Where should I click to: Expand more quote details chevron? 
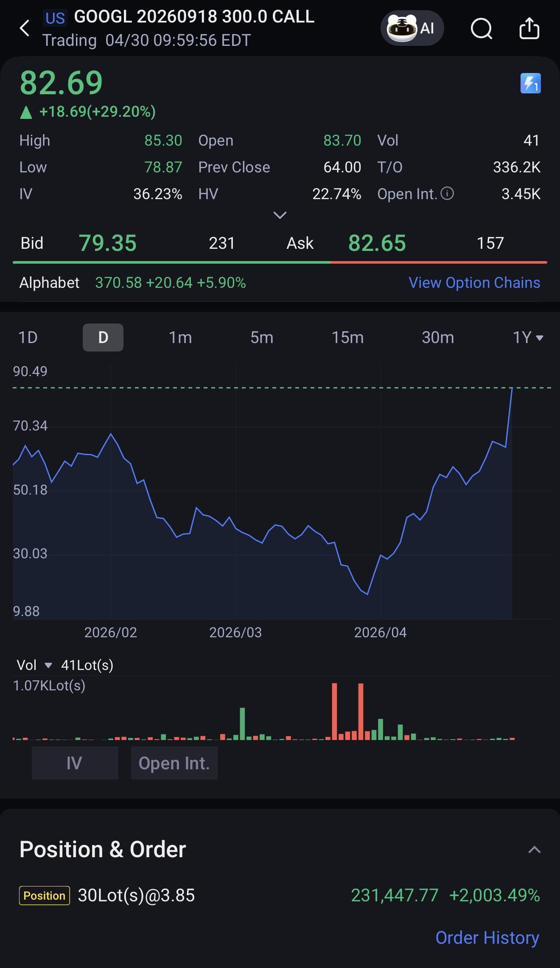pyautogui.click(x=280, y=215)
